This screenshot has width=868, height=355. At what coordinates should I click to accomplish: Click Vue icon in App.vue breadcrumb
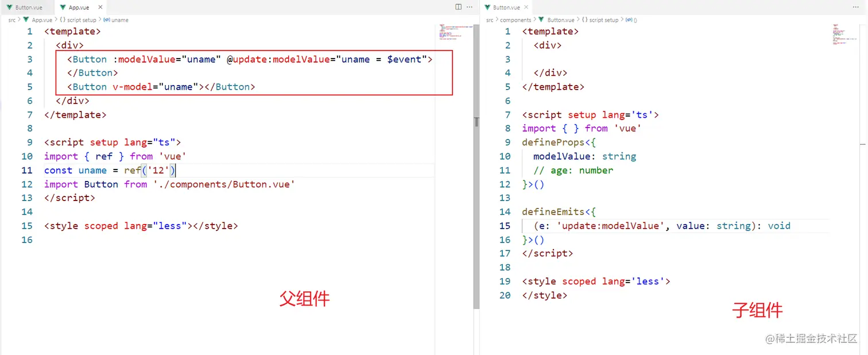[26, 20]
